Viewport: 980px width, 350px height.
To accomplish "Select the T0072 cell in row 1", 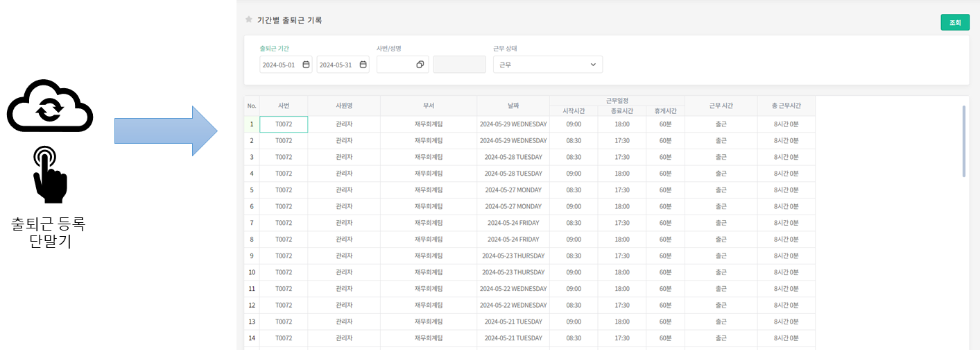I will coord(283,124).
